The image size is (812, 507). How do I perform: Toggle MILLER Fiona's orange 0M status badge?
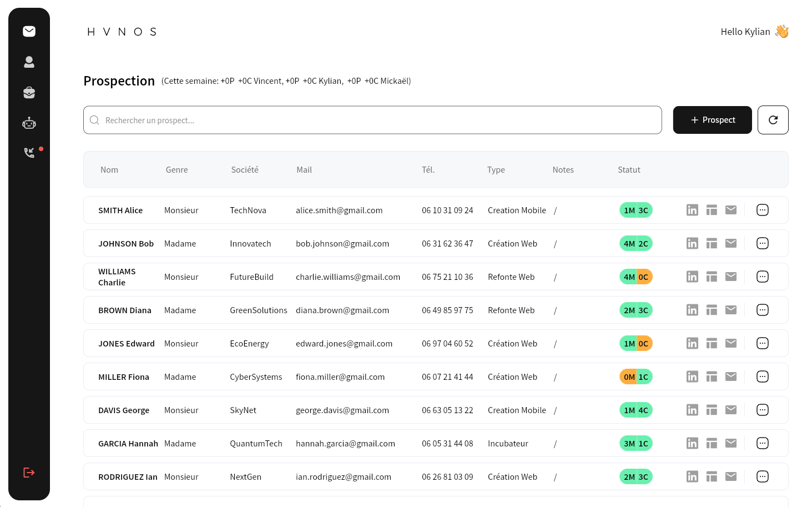tap(629, 377)
